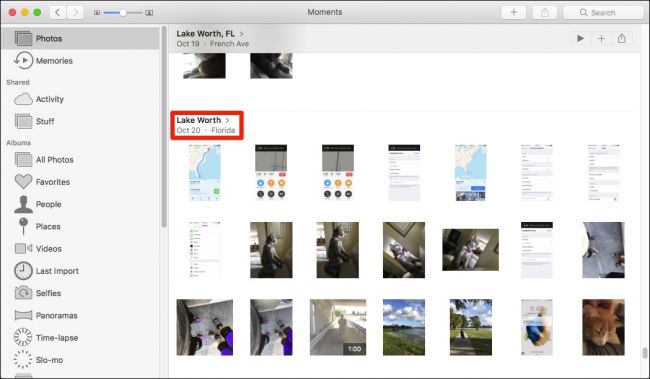Open the Photos library icon in sidebar
Image resolution: width=650 pixels, height=379 pixels.
[x=24, y=39]
